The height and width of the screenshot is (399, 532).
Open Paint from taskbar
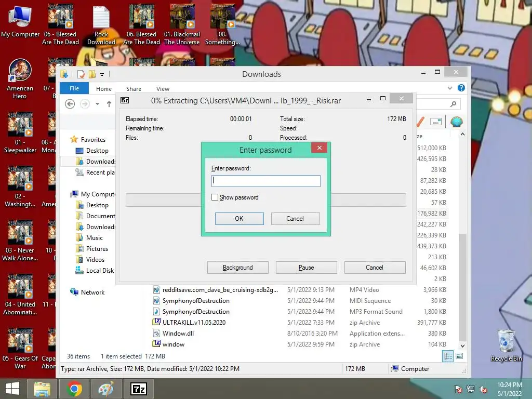pos(106,389)
